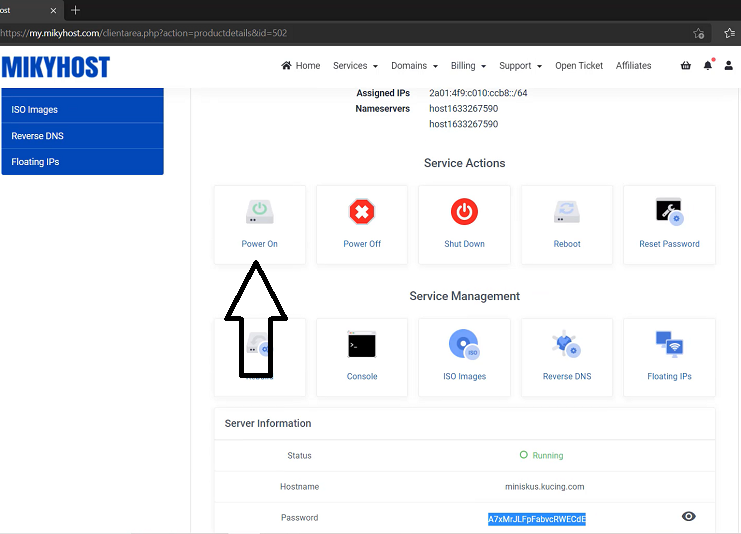
Task: Click the hostname miniskus.kucing.com
Action: click(x=544, y=487)
